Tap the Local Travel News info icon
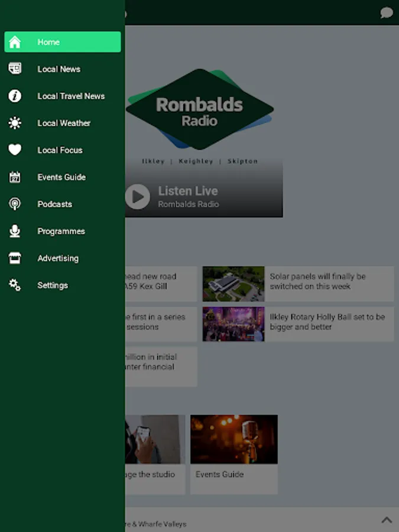Image resolution: width=399 pixels, height=532 pixels. click(x=15, y=96)
